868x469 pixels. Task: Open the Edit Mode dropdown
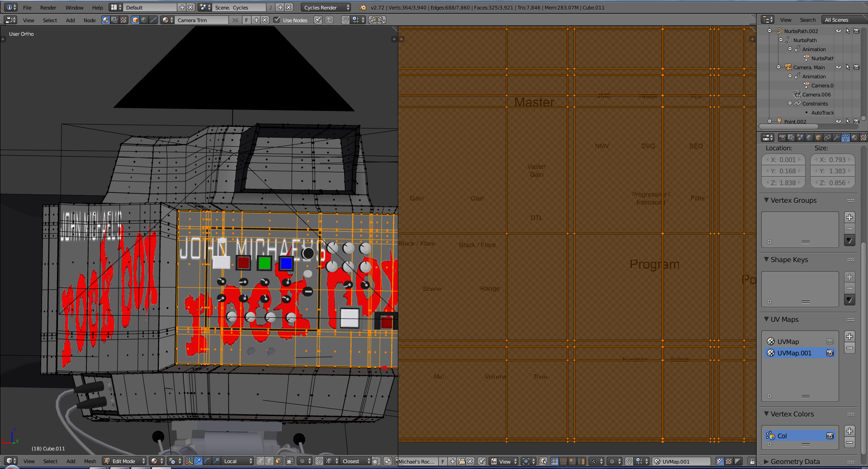123,461
